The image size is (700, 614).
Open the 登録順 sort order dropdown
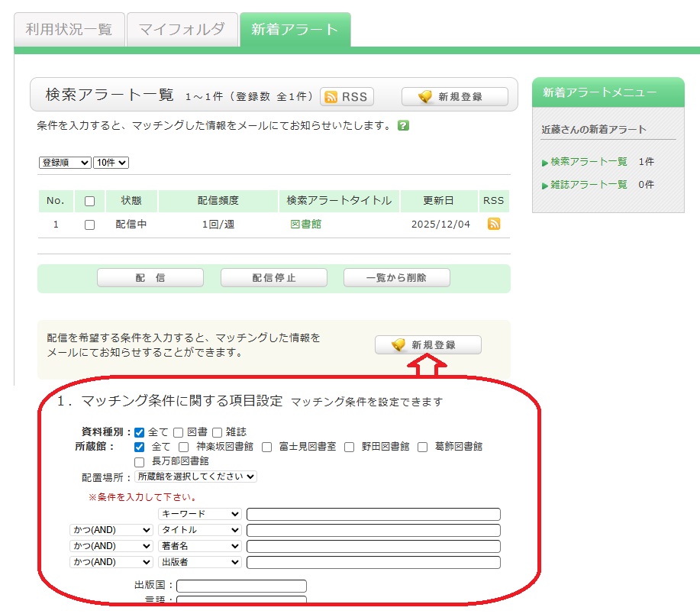(x=65, y=163)
